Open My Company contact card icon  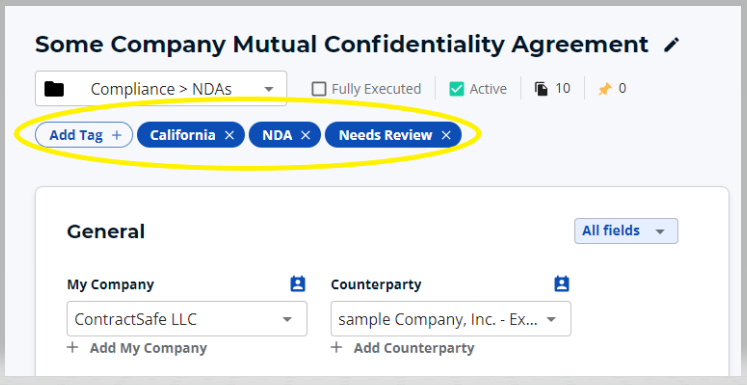click(x=298, y=284)
